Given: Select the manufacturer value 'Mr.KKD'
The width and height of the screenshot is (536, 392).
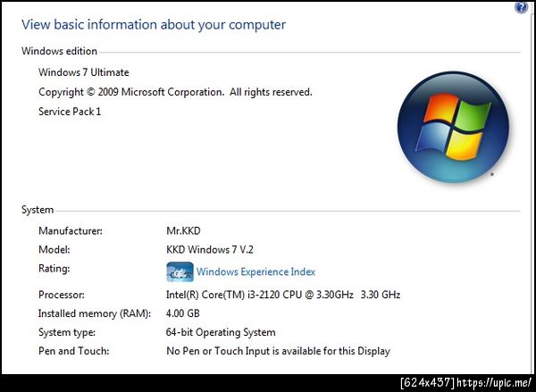Looking at the screenshot, I should click(x=185, y=230).
